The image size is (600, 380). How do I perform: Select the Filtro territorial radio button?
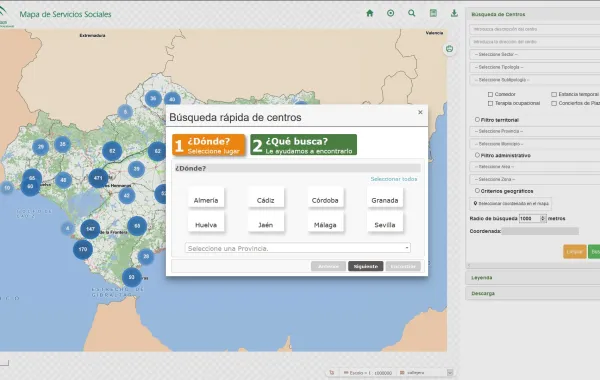(x=477, y=119)
